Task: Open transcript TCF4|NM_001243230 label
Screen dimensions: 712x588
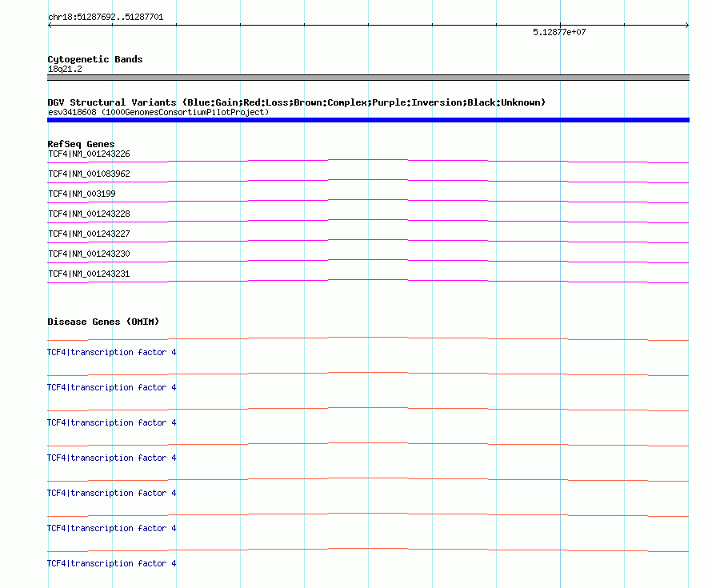Action: click(89, 254)
